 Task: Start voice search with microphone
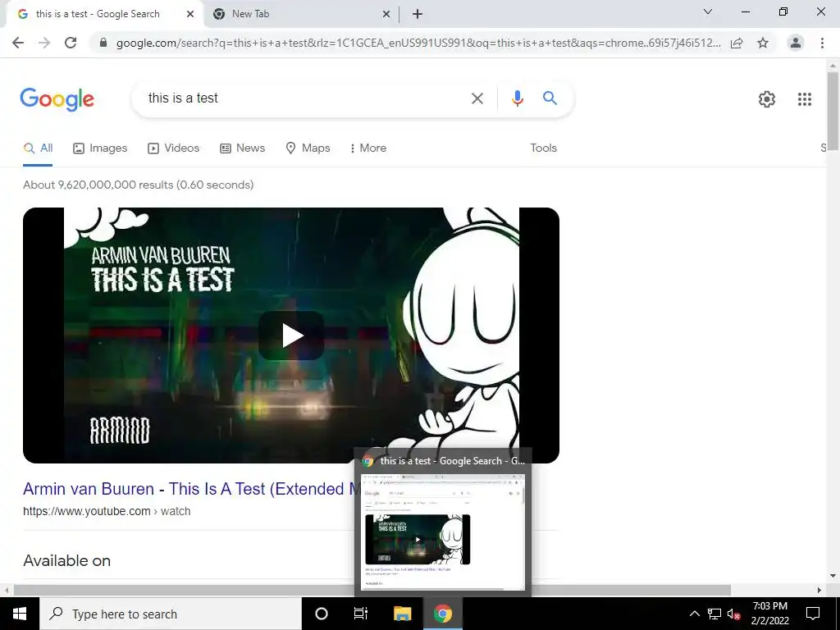pyautogui.click(x=517, y=98)
